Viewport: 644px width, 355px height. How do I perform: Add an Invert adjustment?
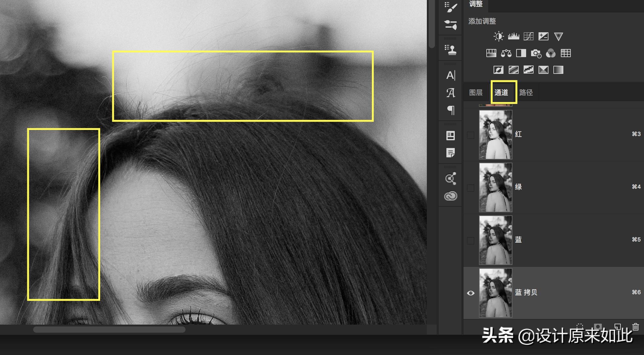coord(499,70)
